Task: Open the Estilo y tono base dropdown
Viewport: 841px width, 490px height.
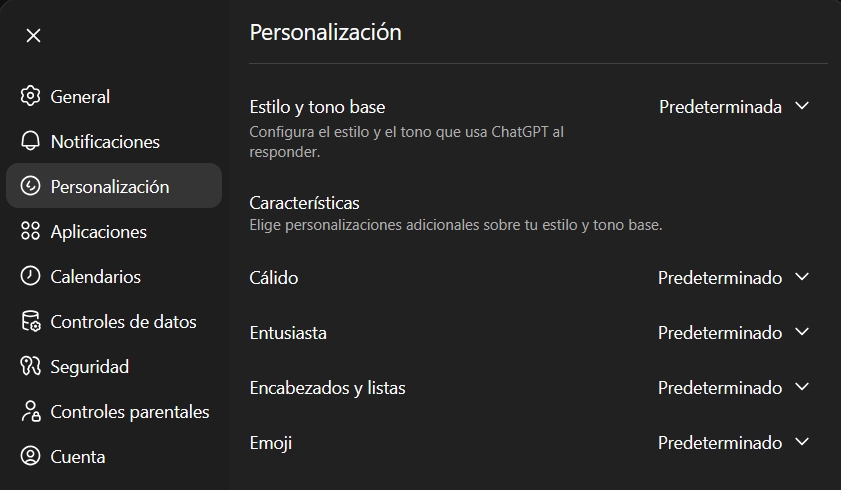Action: [x=733, y=107]
